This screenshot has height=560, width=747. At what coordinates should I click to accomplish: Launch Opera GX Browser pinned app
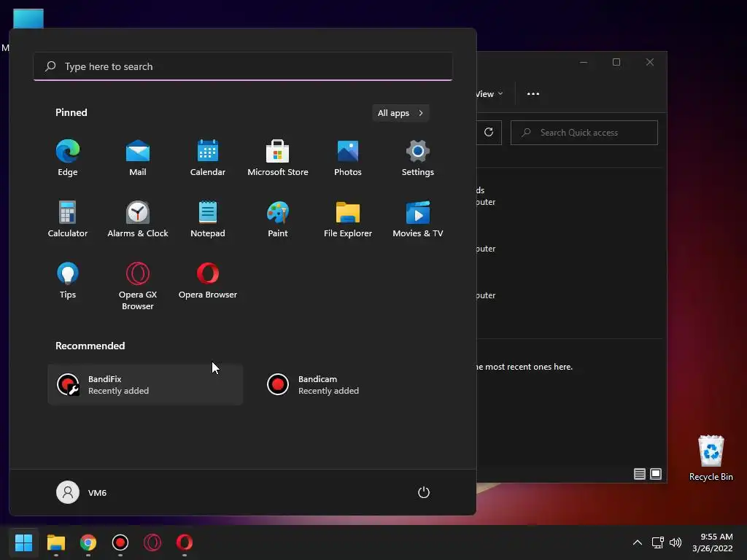coord(138,286)
